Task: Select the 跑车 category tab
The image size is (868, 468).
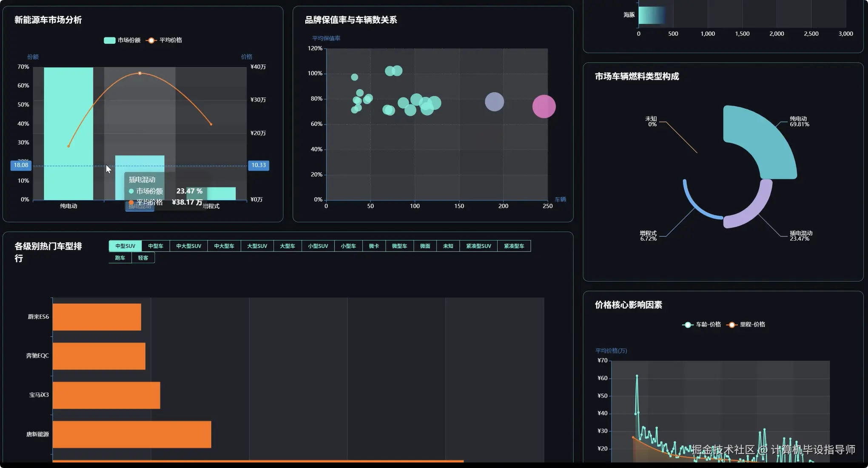Action: tap(120, 258)
